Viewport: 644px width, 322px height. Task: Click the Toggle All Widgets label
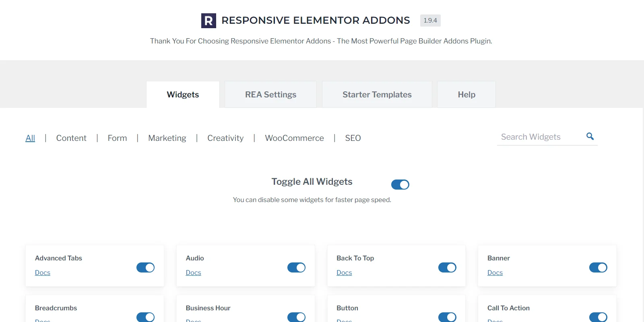point(312,182)
